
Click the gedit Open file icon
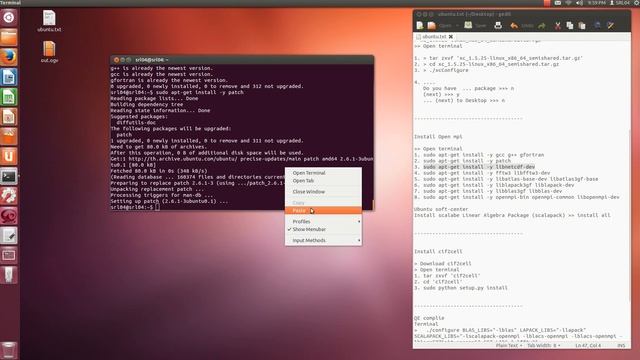coord(431,26)
